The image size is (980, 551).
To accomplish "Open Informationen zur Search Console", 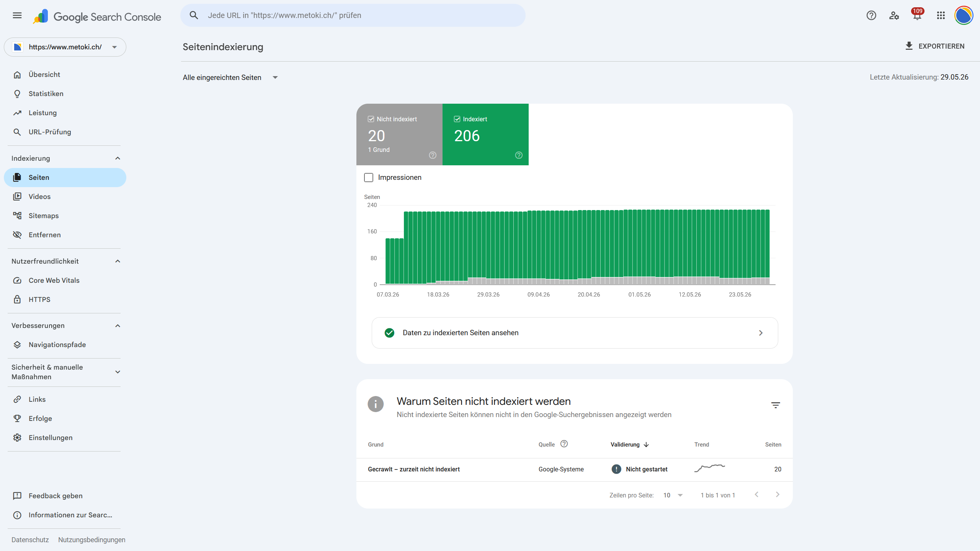I will coord(65,515).
